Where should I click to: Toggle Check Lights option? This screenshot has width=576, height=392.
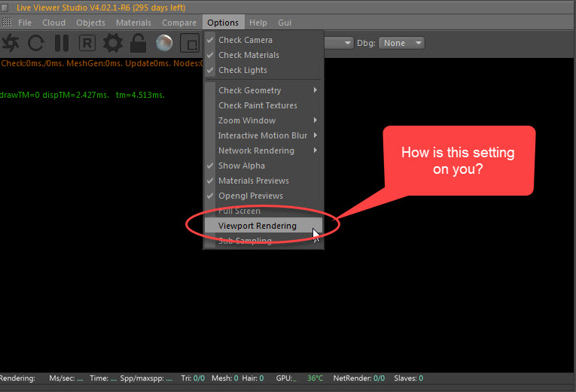[264, 70]
